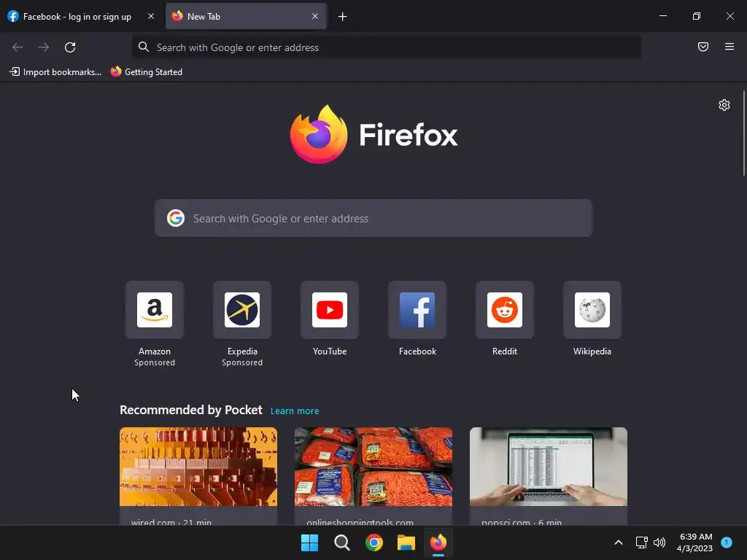Viewport: 747px width, 560px height.
Task: Close the Facebook tab
Action: pyautogui.click(x=151, y=16)
